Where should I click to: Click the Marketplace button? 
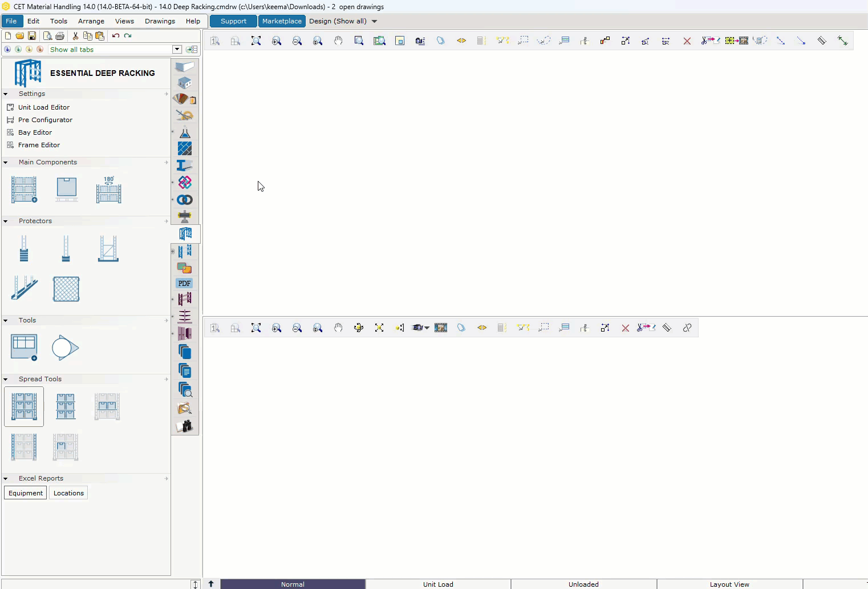282,21
